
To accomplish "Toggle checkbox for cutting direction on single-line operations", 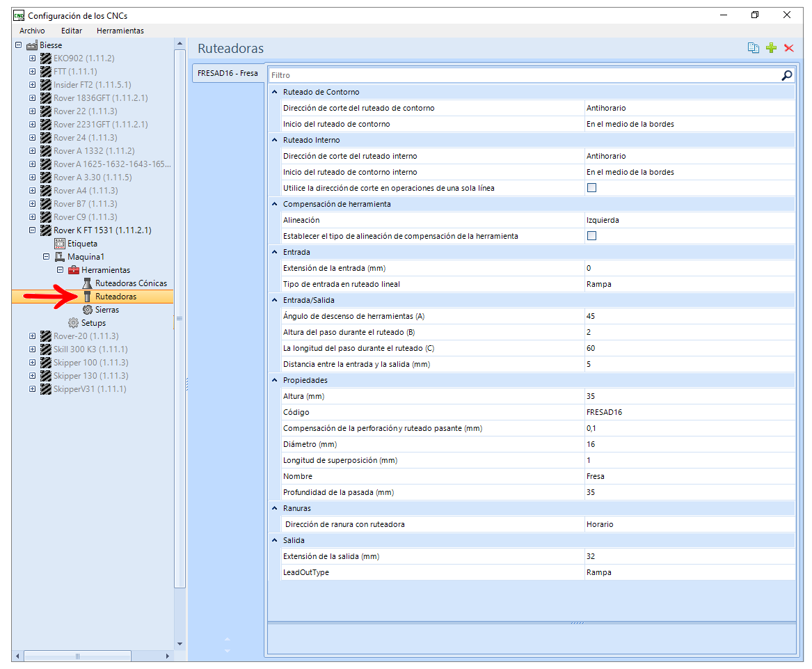I will tap(592, 188).
